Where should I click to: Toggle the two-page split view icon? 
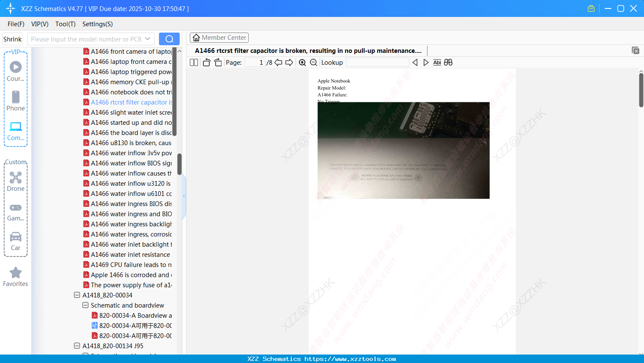[194, 62]
